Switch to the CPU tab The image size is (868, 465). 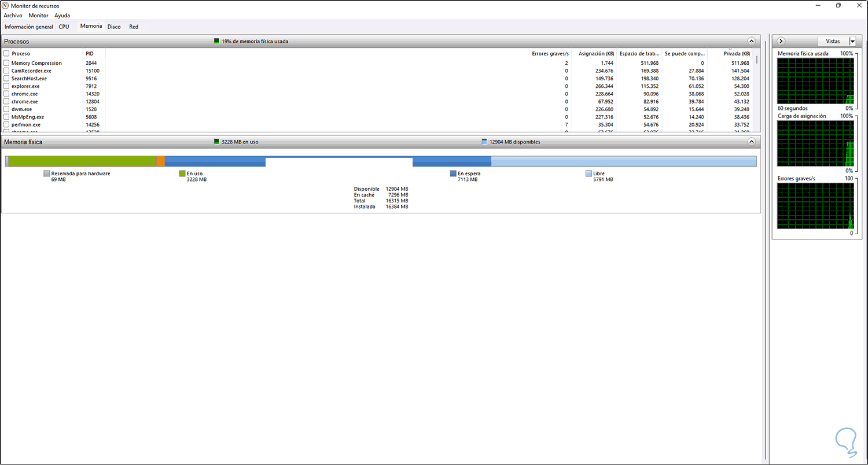tap(64, 27)
